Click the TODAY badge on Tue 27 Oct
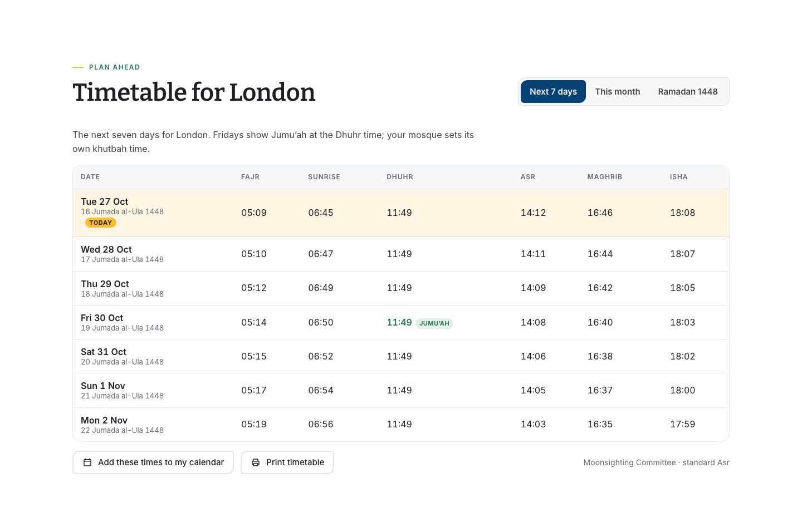Viewport: 802px width, 532px height. 101,223
